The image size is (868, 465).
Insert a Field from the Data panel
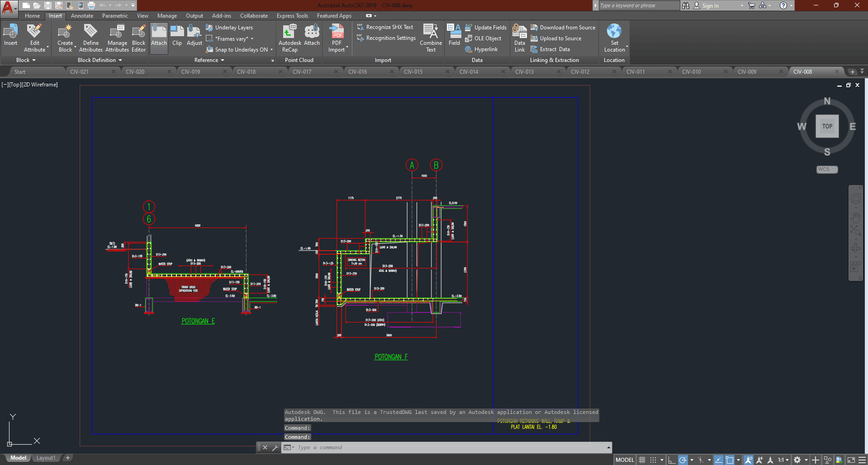coord(454,35)
